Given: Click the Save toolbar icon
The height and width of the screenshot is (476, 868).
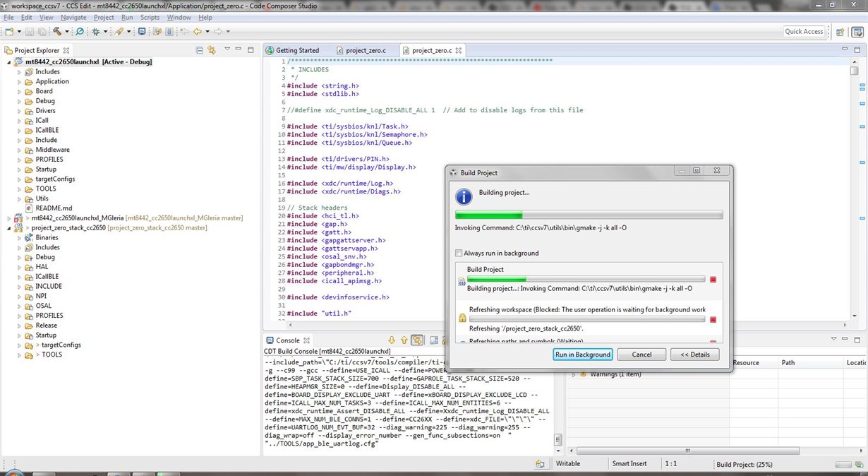Looking at the screenshot, I should tap(30, 31).
